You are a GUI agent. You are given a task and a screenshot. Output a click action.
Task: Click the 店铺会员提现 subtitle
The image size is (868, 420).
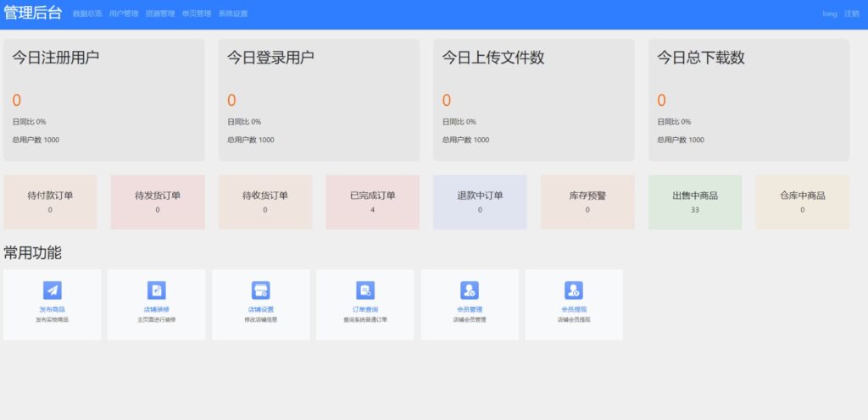pos(574,320)
